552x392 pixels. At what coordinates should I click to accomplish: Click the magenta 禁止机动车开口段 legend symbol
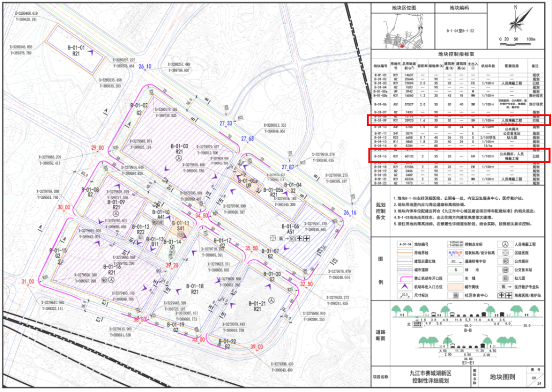(404, 278)
